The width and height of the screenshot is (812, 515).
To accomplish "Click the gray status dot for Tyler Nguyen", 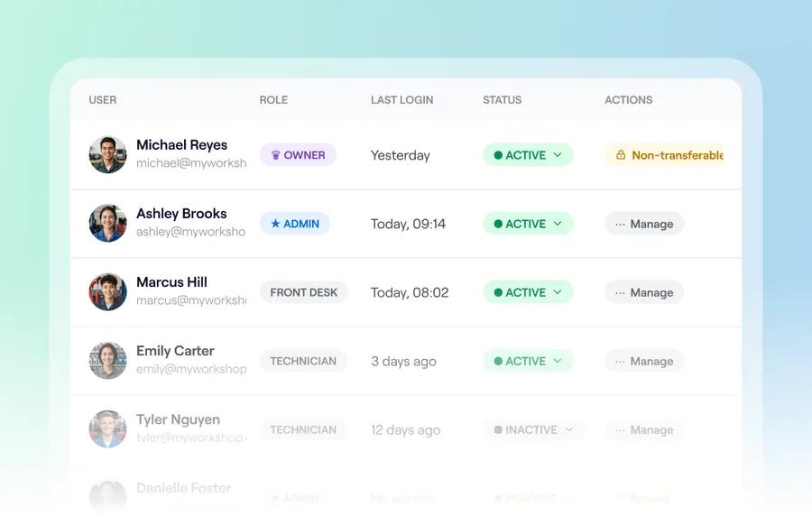I will click(x=498, y=429).
